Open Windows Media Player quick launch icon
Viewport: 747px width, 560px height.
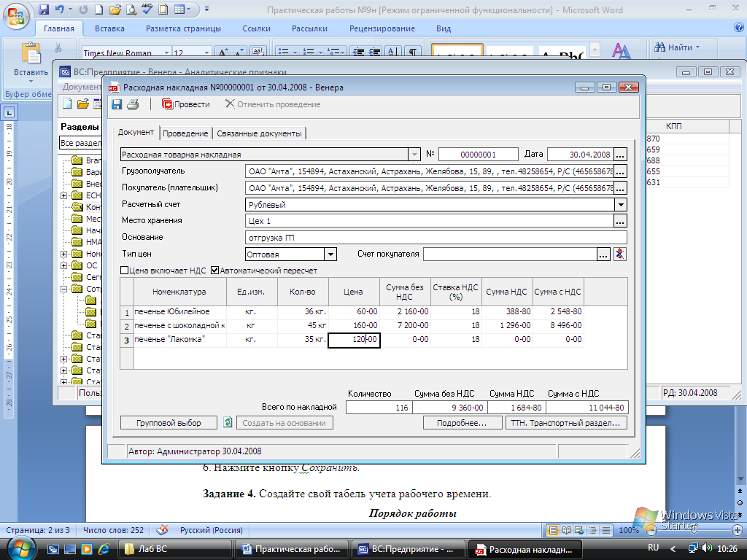coord(87,549)
